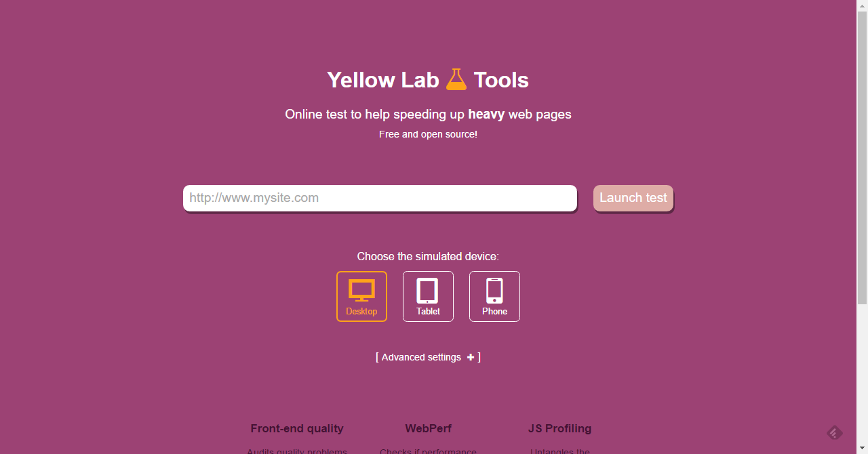Click the Free and open source text
Viewport: 868px width, 454px height.
tap(428, 134)
